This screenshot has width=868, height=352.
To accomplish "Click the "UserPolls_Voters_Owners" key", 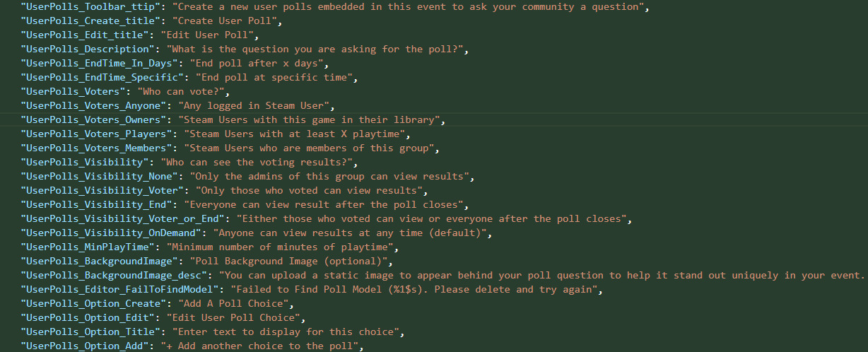I will tap(95, 120).
